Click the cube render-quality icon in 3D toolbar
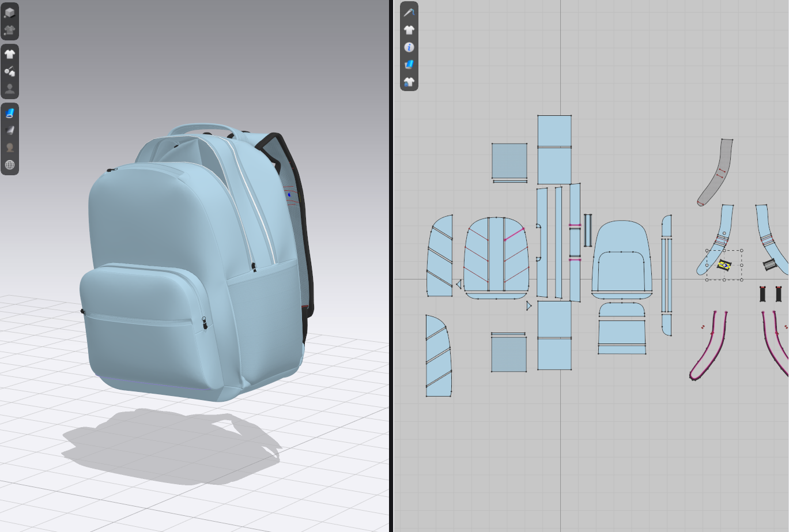Screen dimensions: 789x532 (10, 12)
